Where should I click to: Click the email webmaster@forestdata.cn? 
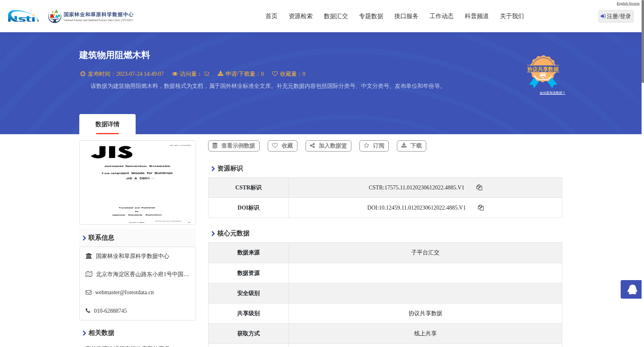tap(124, 292)
